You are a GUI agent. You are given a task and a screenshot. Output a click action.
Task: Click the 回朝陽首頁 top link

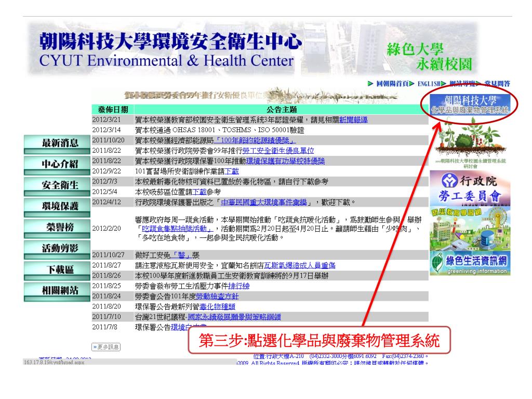coord(392,84)
